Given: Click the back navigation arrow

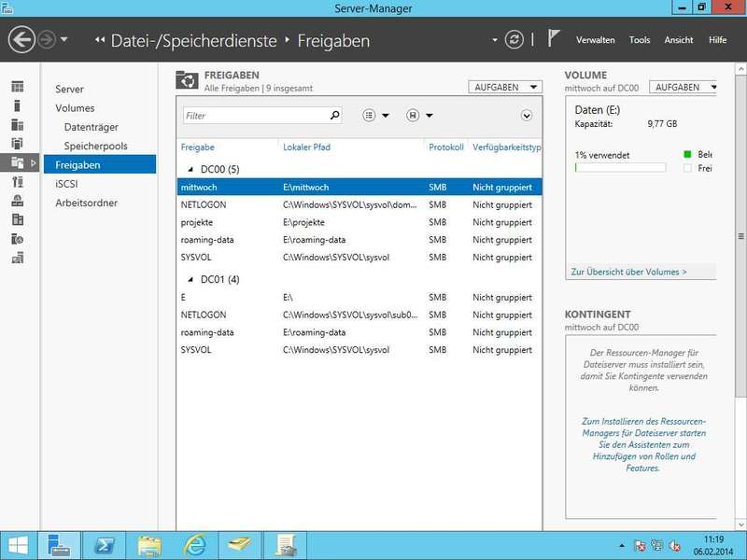Looking at the screenshot, I should coord(21,40).
